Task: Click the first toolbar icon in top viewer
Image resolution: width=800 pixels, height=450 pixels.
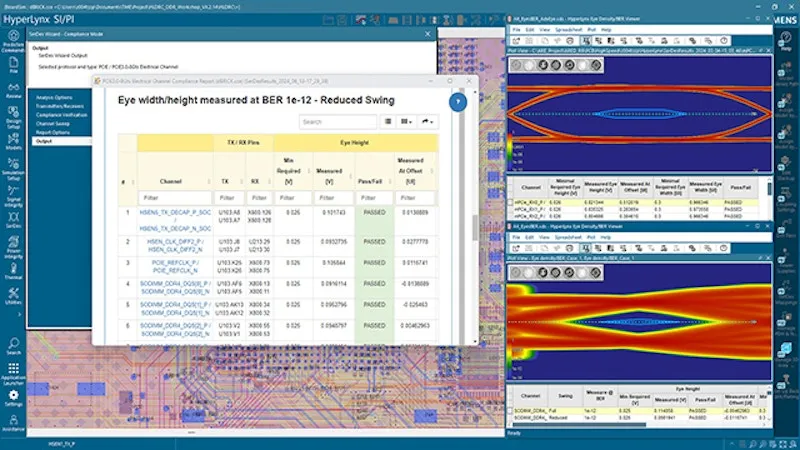Action: pos(516,41)
